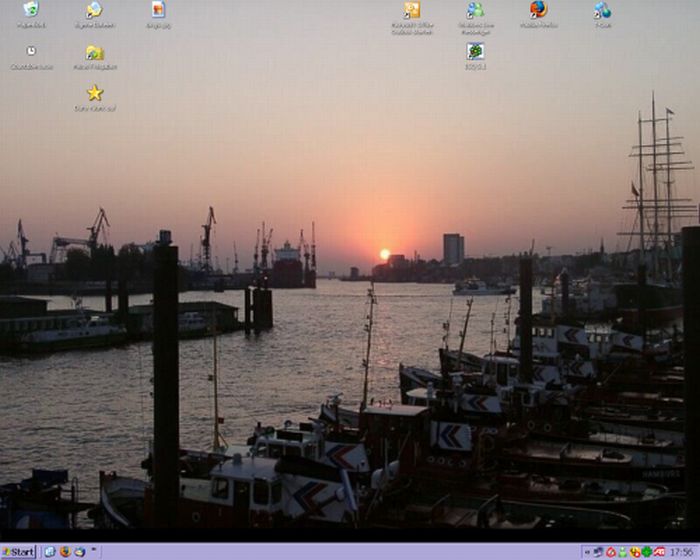The width and height of the screenshot is (700, 560).
Task: Launch Internet Explorer from the Quick Launch bar
Action: point(50,552)
